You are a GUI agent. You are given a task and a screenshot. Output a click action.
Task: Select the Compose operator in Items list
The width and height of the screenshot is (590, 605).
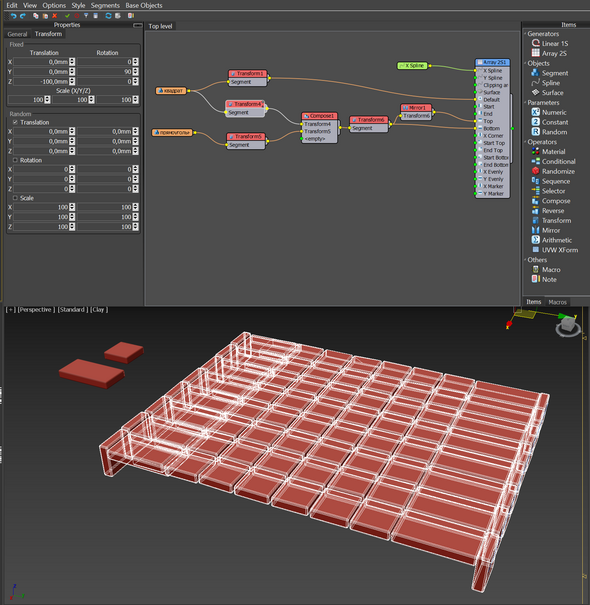pos(551,201)
